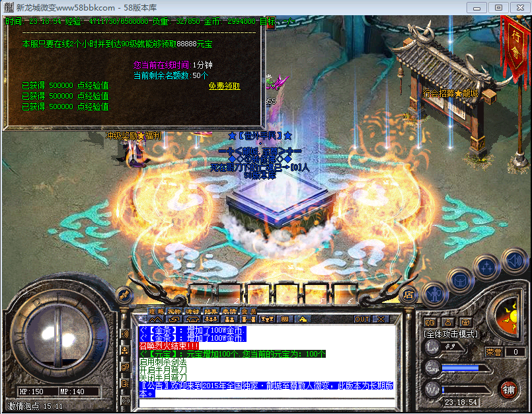Click the MP:140 readout
Viewport: 532px width, 414px height.
pyautogui.click(x=72, y=392)
